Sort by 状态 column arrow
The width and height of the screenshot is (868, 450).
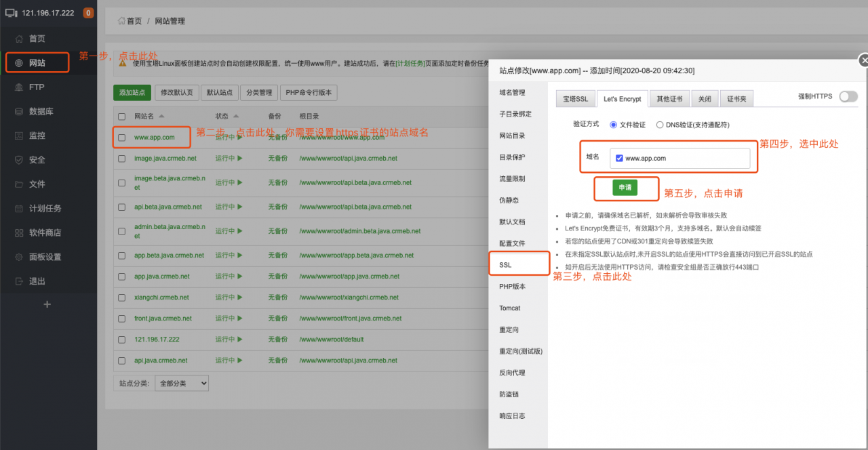coord(237,117)
